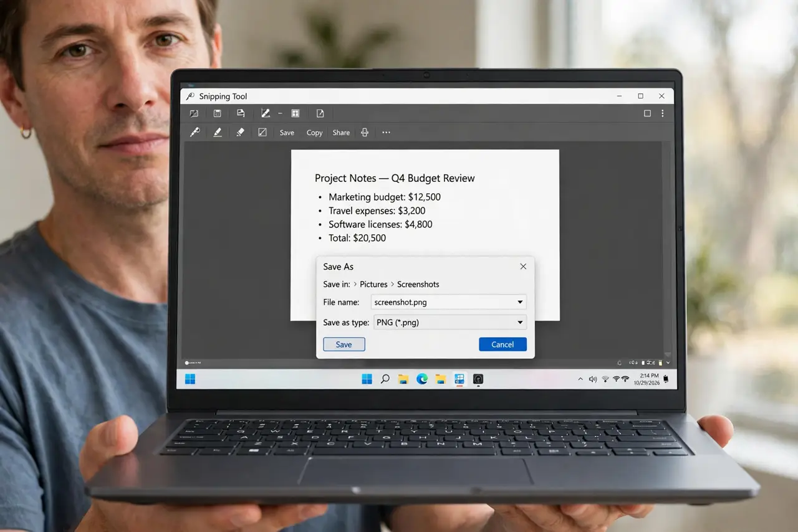Open the vertical three-dot settings menu
This screenshot has height=532, width=798.
pyautogui.click(x=662, y=113)
